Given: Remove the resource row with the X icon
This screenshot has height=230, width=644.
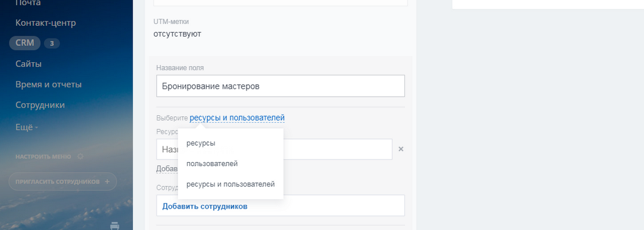Looking at the screenshot, I should (401, 149).
